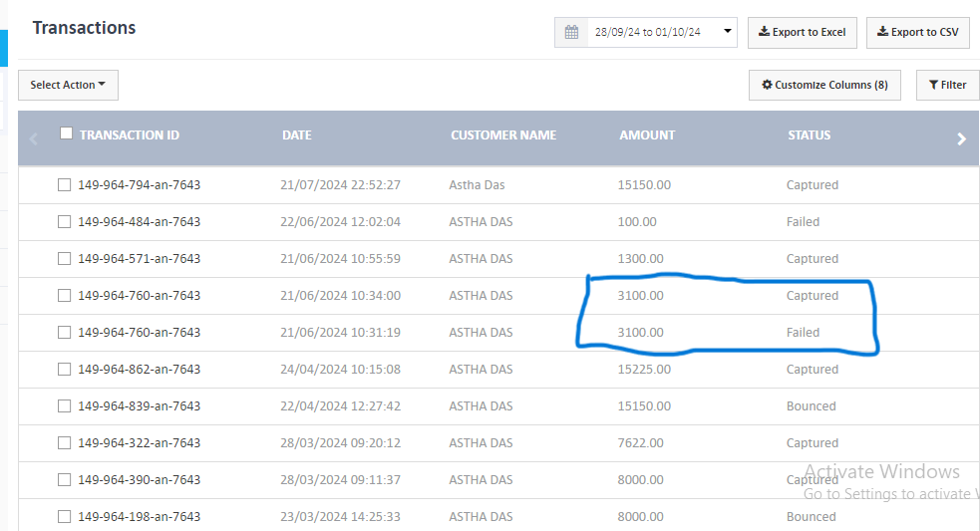Screen dimensions: 980x531
Task: Expand the Select Action dropdown
Action: point(68,85)
